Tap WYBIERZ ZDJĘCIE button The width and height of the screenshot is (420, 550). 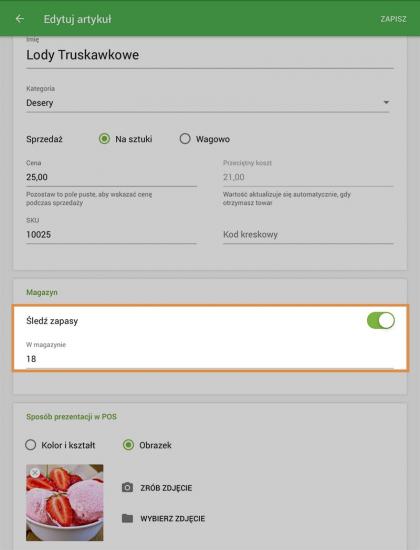[x=172, y=518]
